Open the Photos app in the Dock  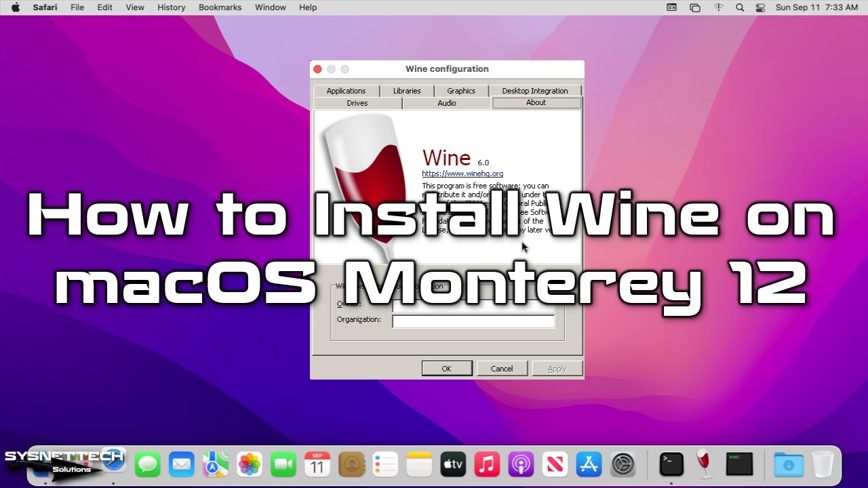(x=250, y=464)
